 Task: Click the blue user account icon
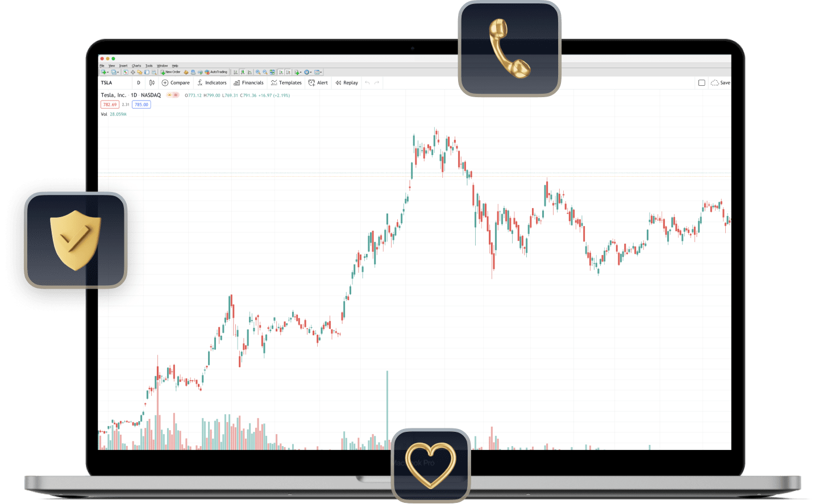pos(193,72)
